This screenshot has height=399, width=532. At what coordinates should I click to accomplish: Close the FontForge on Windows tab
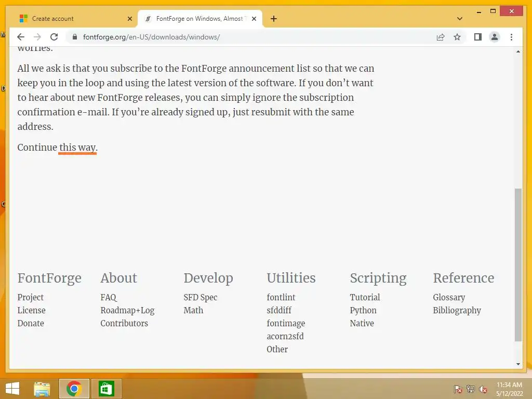click(254, 19)
